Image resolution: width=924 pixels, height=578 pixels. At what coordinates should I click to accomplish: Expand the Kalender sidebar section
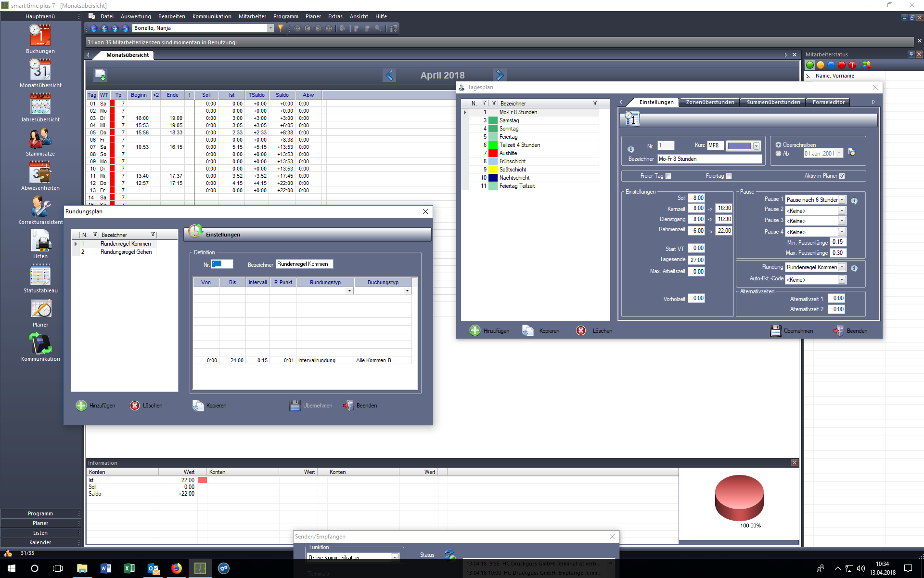pos(40,542)
